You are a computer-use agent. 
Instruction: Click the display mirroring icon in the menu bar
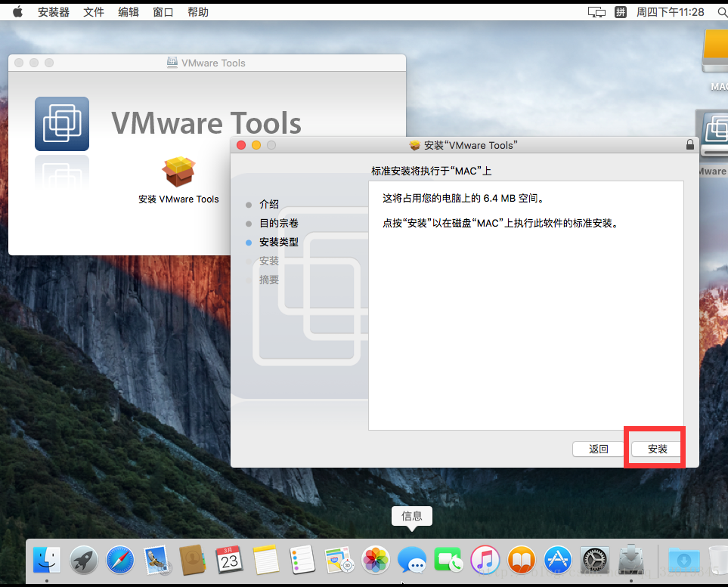[x=596, y=12]
